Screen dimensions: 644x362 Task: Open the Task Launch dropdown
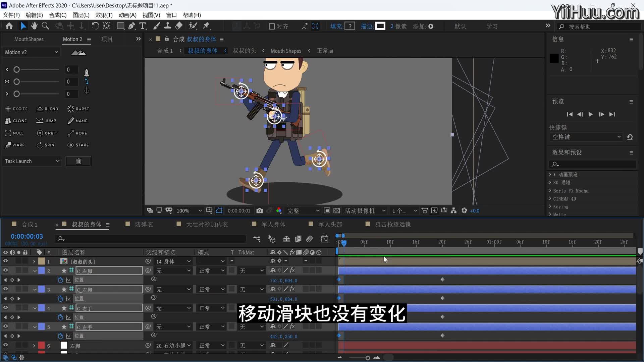[32, 161]
